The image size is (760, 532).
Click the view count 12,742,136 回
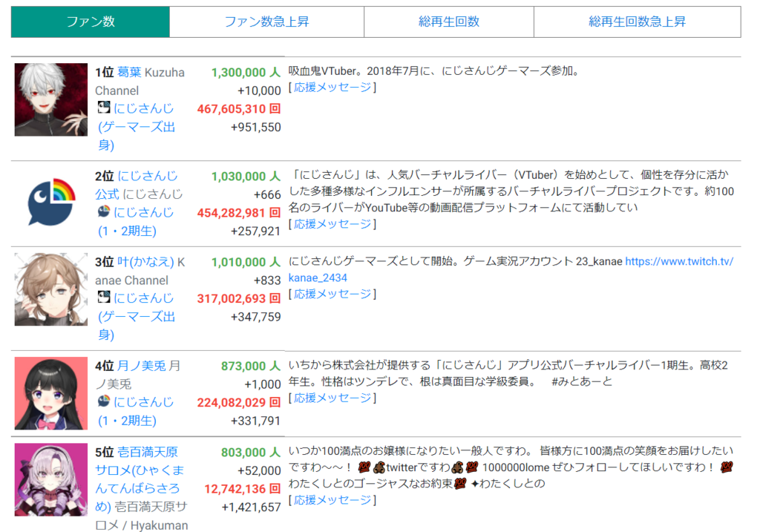click(x=243, y=490)
